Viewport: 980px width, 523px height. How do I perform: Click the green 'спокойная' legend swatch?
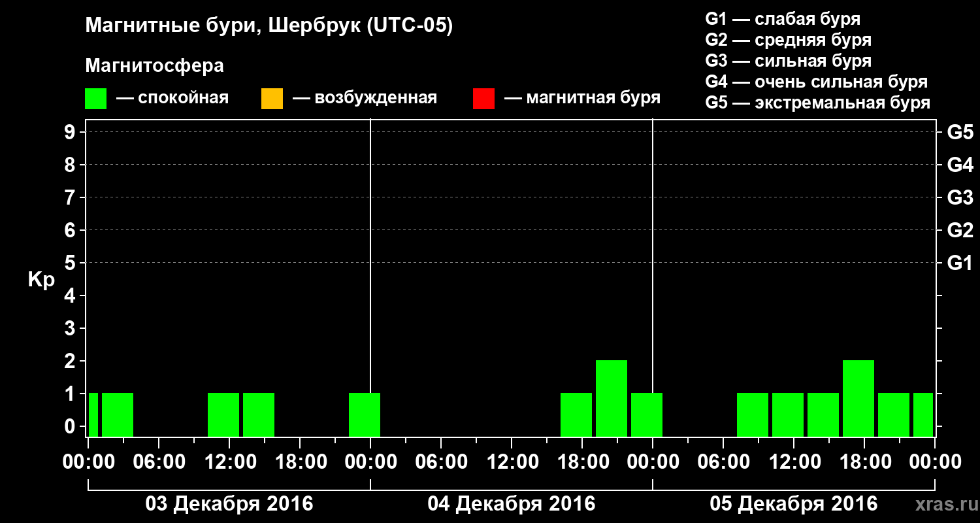point(96,99)
